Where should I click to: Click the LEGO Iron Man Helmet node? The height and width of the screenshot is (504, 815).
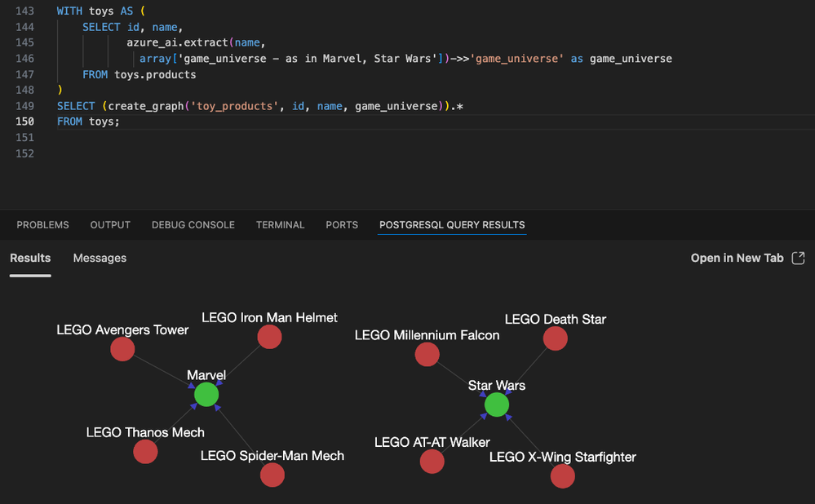tap(269, 337)
